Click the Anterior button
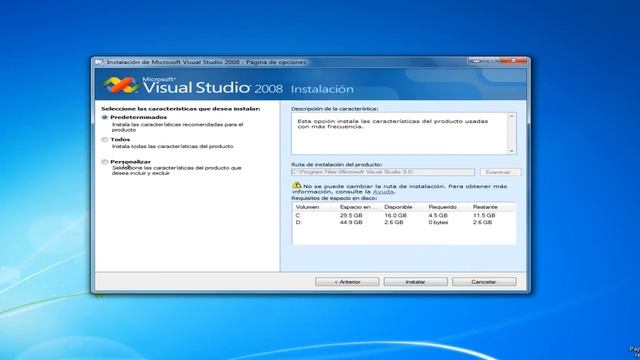640x360 pixels. click(x=347, y=282)
